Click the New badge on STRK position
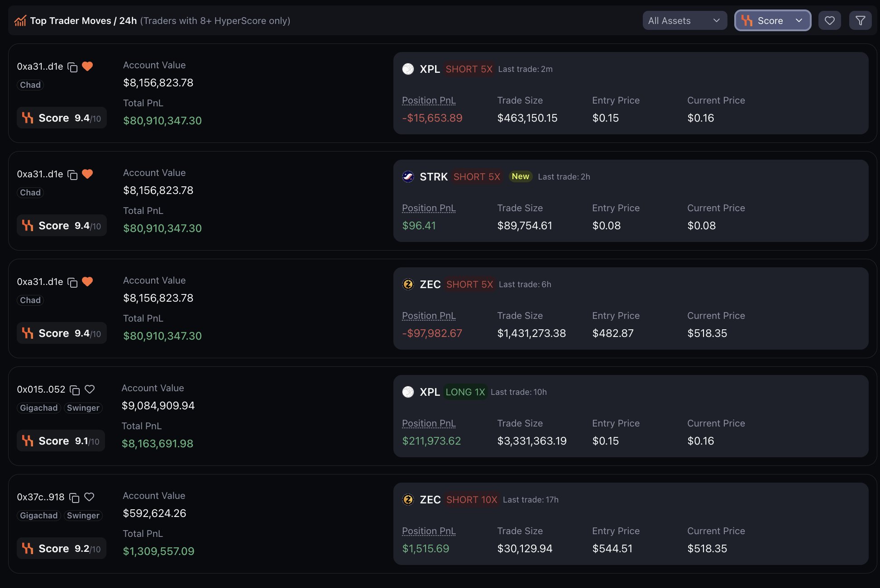Image resolution: width=880 pixels, height=588 pixels. click(x=520, y=176)
